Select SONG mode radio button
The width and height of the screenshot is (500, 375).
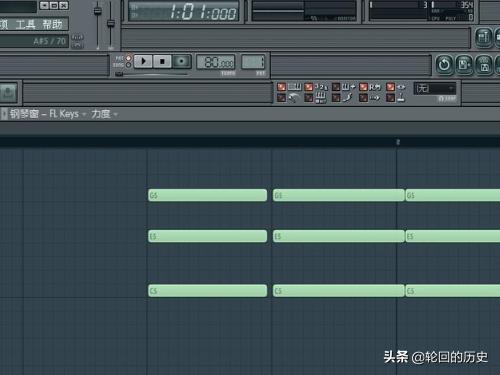click(x=128, y=65)
